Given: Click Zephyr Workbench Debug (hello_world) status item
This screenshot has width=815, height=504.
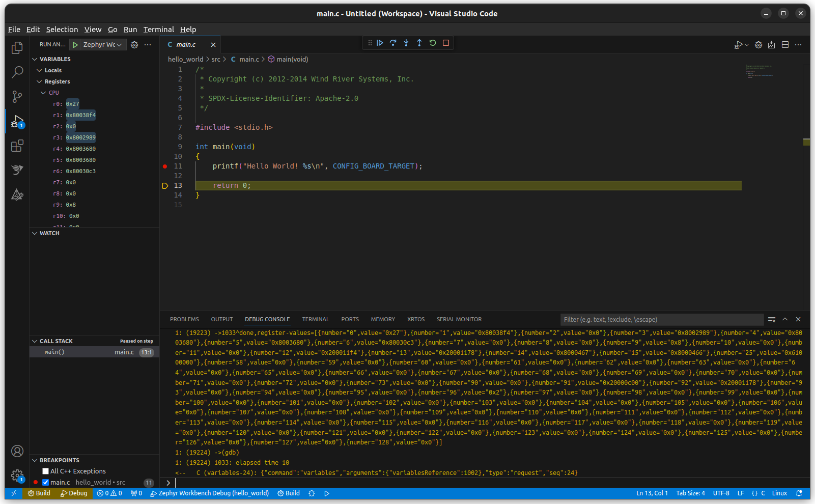Looking at the screenshot, I should (x=209, y=493).
